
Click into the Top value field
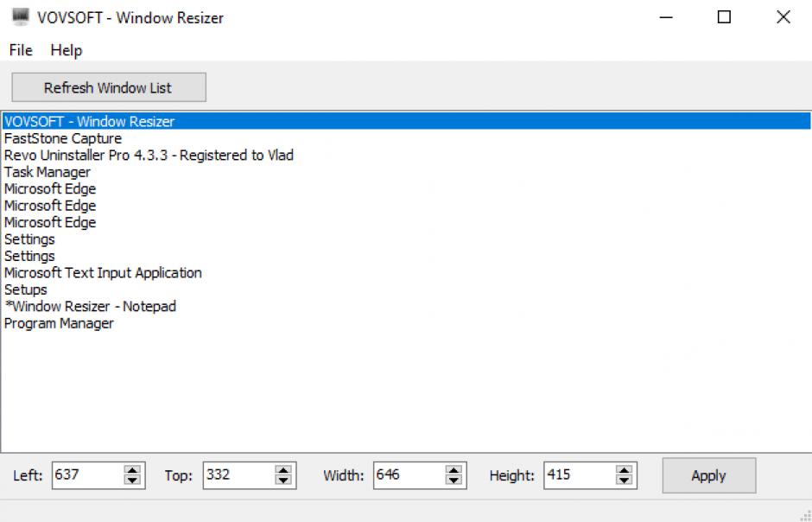[239, 474]
